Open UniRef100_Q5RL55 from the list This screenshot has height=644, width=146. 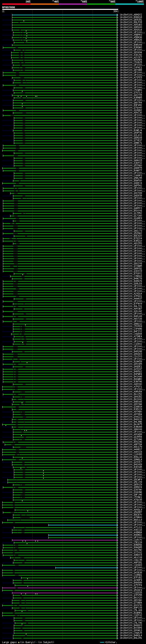pyautogui.click(x=131, y=178)
